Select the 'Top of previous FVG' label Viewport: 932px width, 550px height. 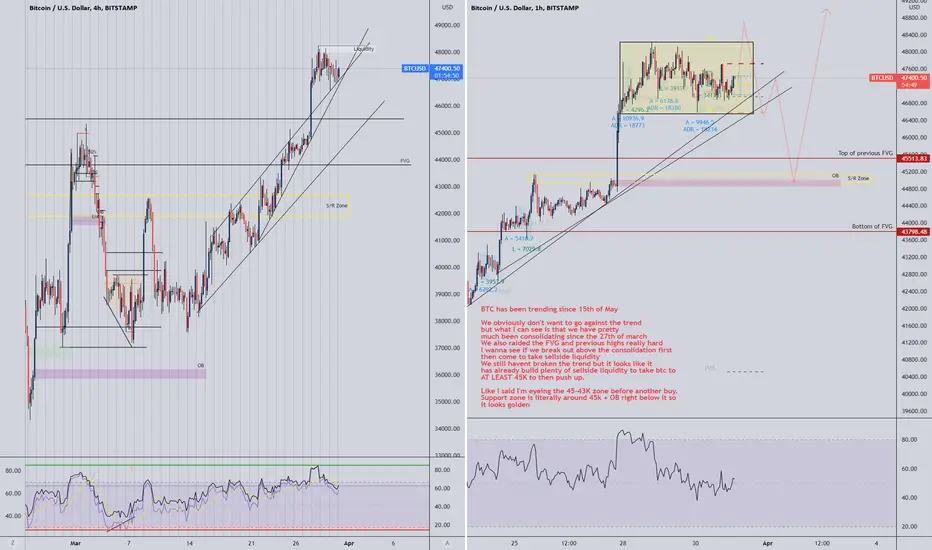tap(865, 153)
